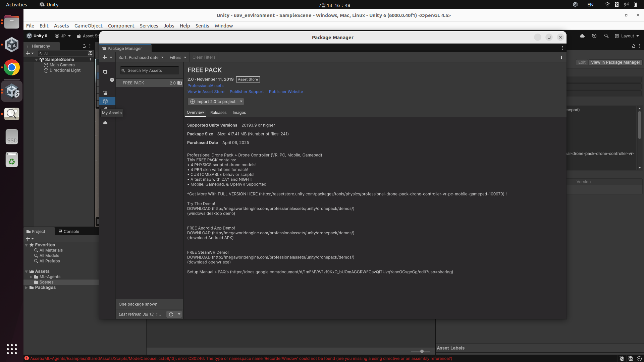
Task: Click the In Project window icon in sidebar
Action: pyautogui.click(x=105, y=72)
